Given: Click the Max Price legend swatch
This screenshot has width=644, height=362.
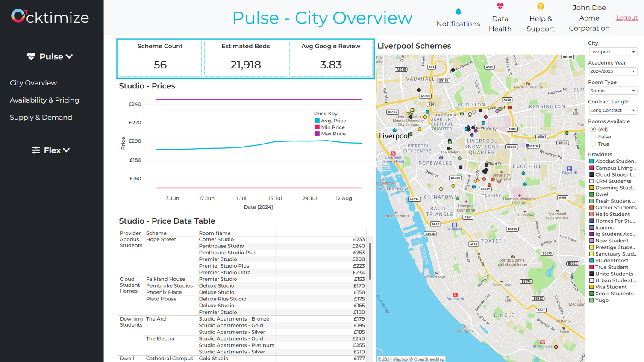Looking at the screenshot, I should 317,134.
